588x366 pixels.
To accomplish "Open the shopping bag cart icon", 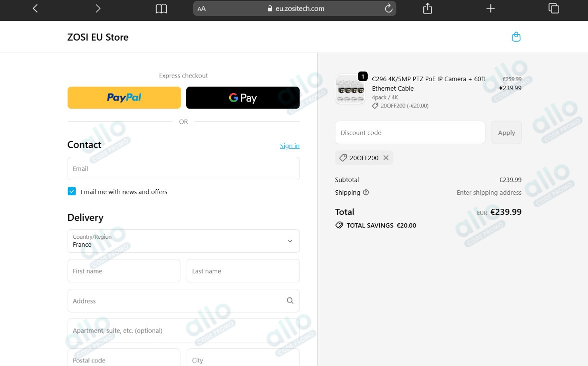I will tap(516, 37).
